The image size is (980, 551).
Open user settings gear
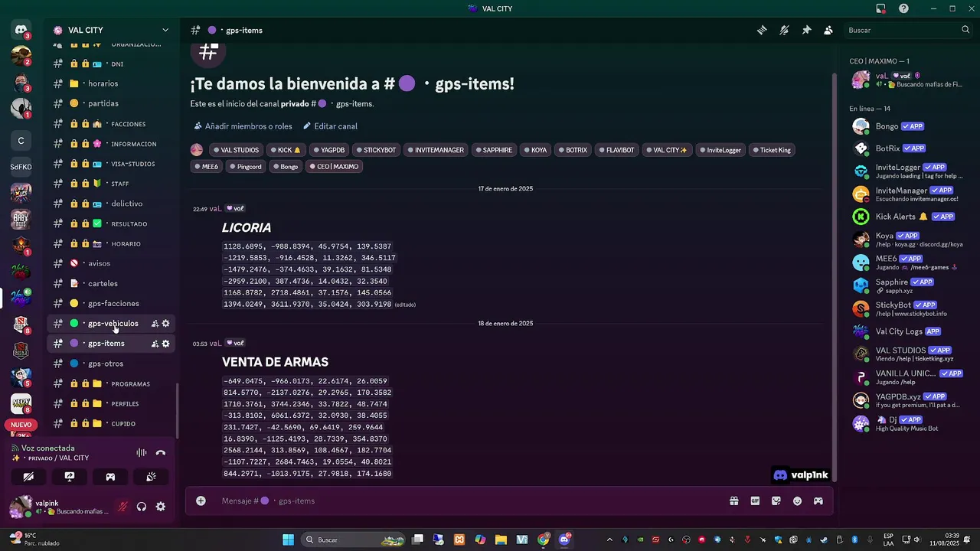[161, 507]
